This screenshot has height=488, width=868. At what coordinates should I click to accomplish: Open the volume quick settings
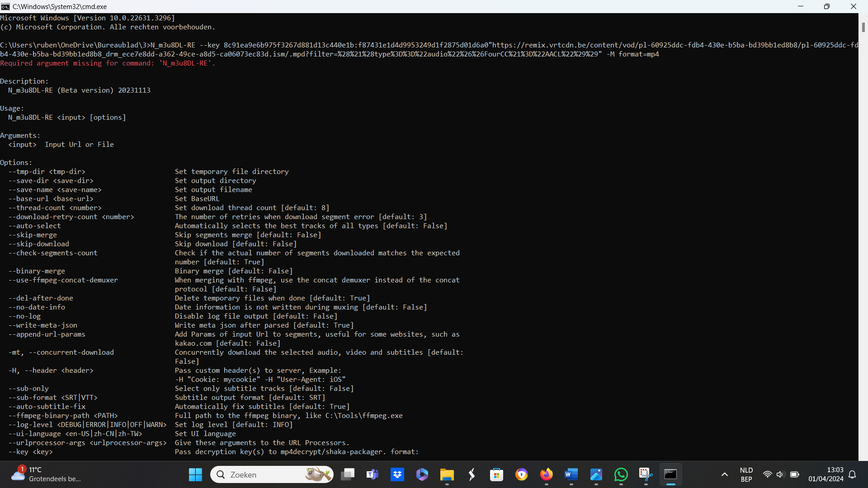[780, 474]
